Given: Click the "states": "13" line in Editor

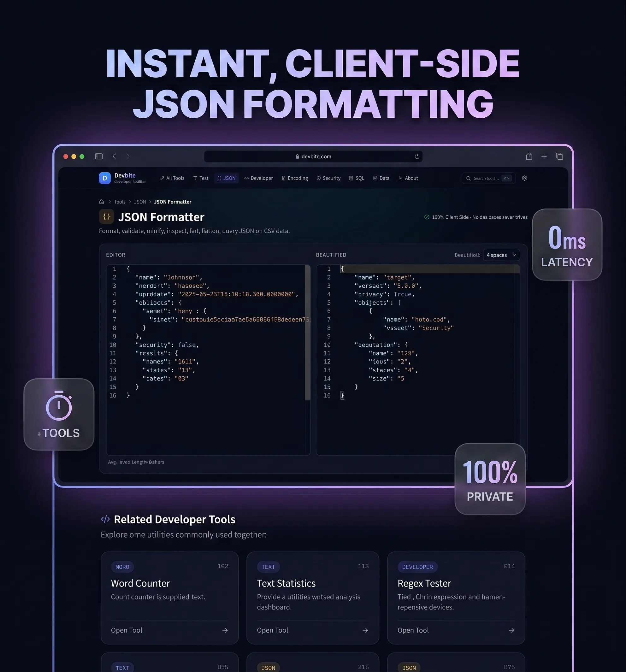Looking at the screenshot, I should [169, 370].
